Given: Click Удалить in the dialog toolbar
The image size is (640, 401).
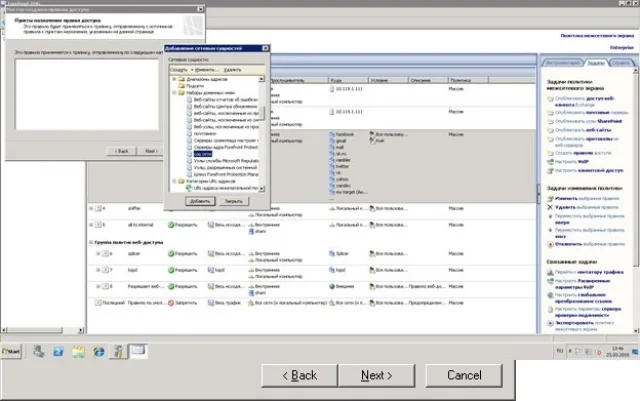Looking at the screenshot, I should (232, 70).
